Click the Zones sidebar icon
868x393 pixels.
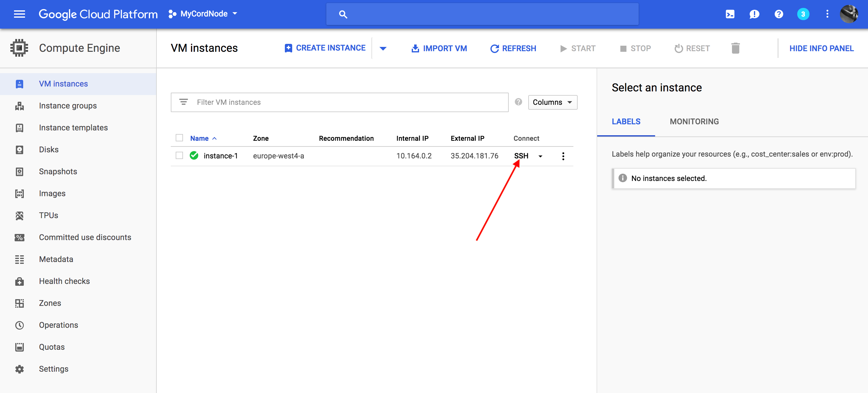pos(20,303)
